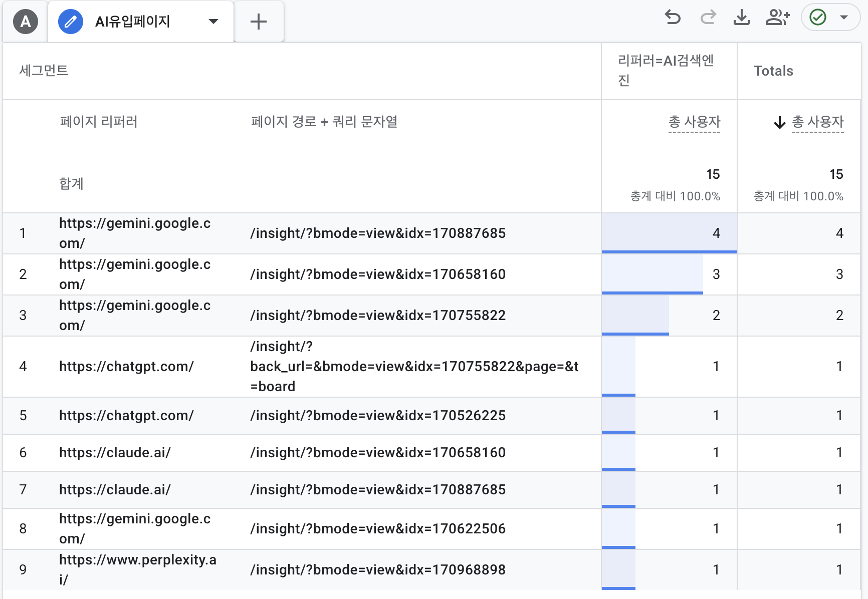Select row 1 gemini.google.com referrer

pos(135,233)
